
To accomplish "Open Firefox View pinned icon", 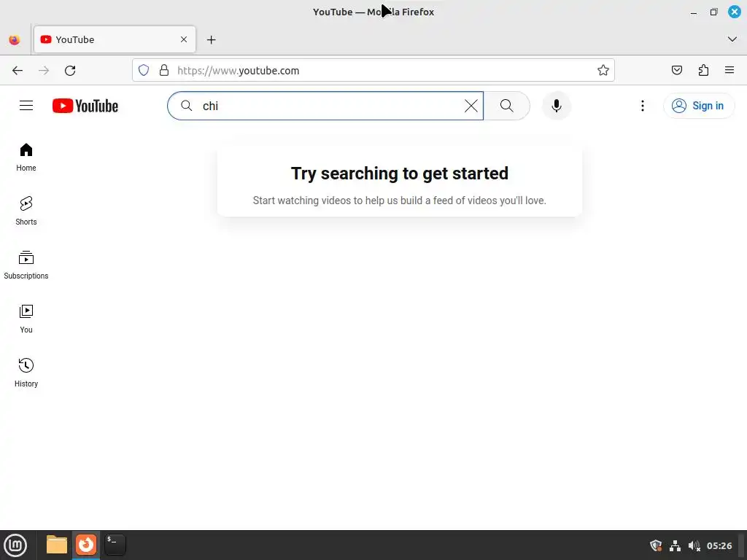I will coord(15,40).
